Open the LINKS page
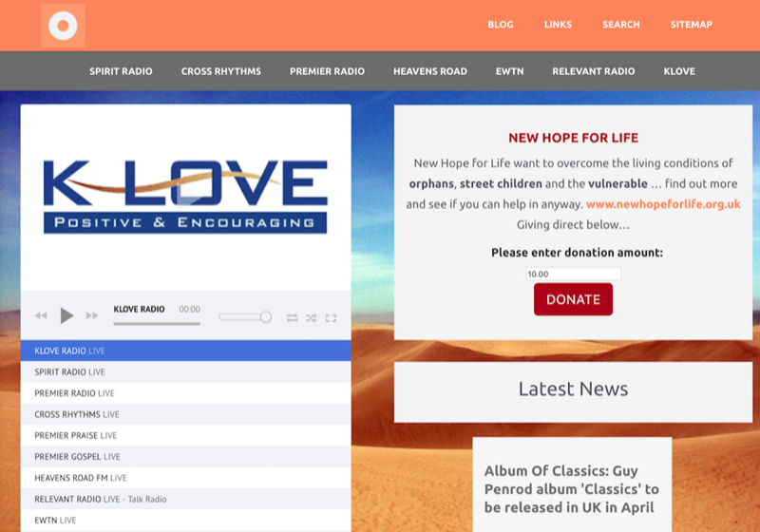This screenshot has width=760, height=532. [558, 25]
